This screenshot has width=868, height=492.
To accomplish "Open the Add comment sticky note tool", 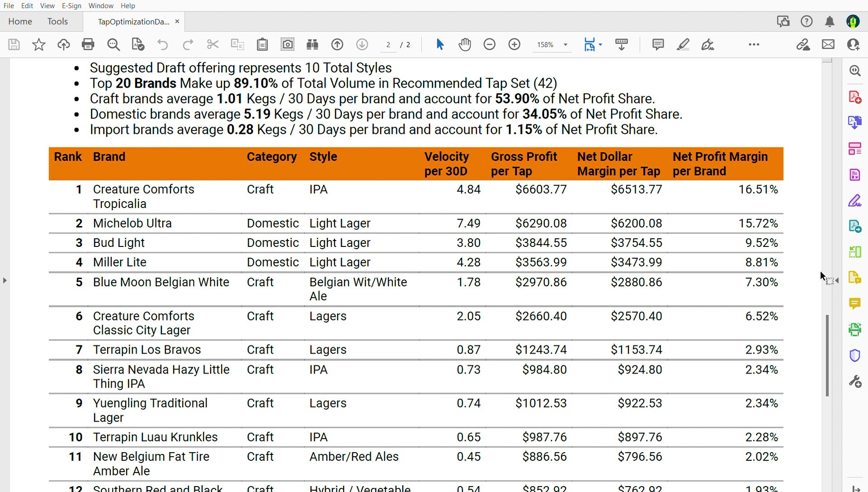I will [x=658, y=44].
